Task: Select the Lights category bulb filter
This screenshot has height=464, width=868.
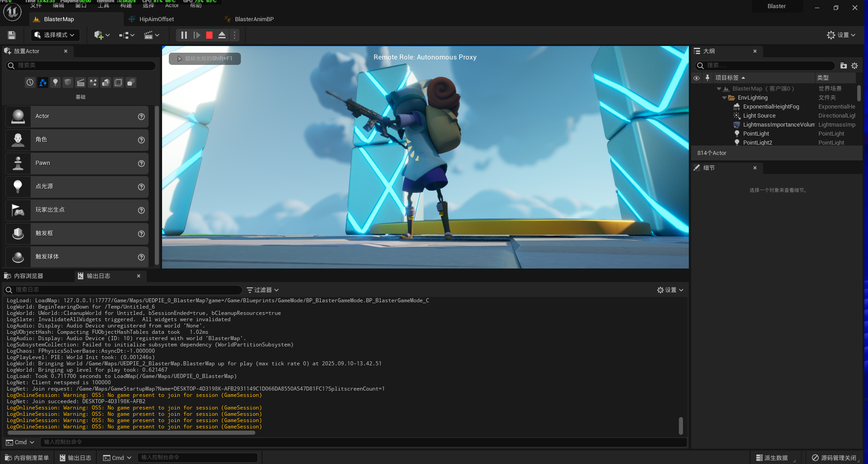Action: [55, 82]
